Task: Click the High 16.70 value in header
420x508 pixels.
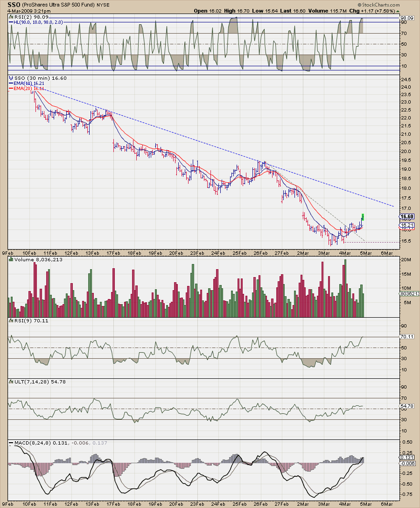Action: coord(237,11)
